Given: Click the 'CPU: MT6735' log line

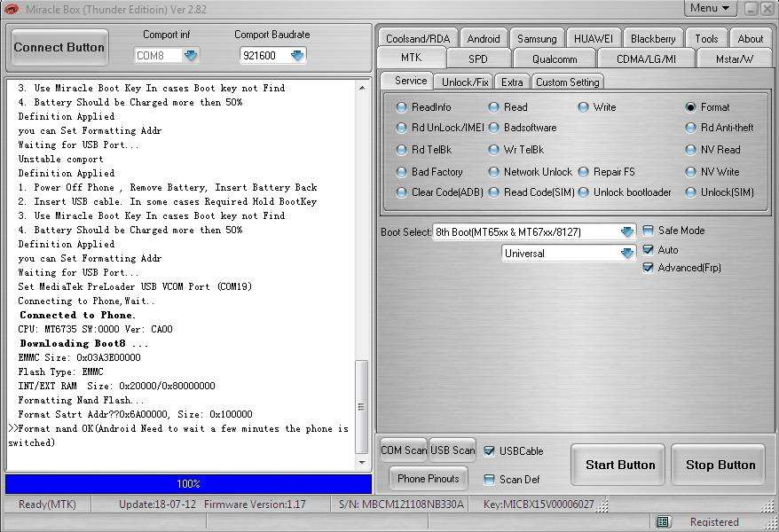Looking at the screenshot, I should pyautogui.click(x=96, y=329).
